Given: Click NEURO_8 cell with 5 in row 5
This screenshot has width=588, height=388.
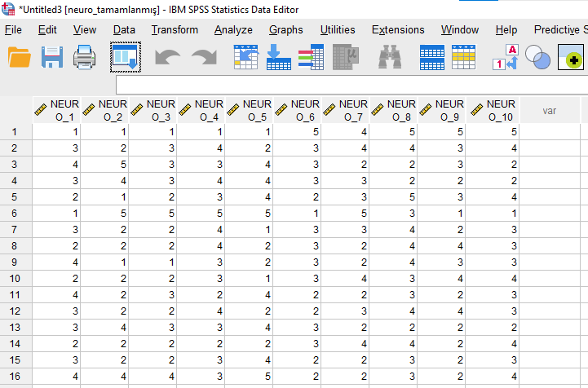Looking at the screenshot, I should click(393, 197).
